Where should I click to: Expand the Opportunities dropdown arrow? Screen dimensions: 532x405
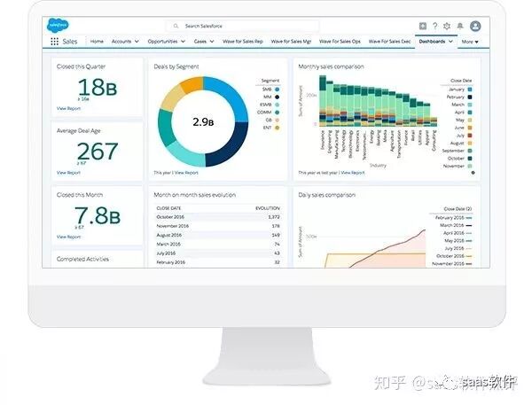[x=183, y=42]
